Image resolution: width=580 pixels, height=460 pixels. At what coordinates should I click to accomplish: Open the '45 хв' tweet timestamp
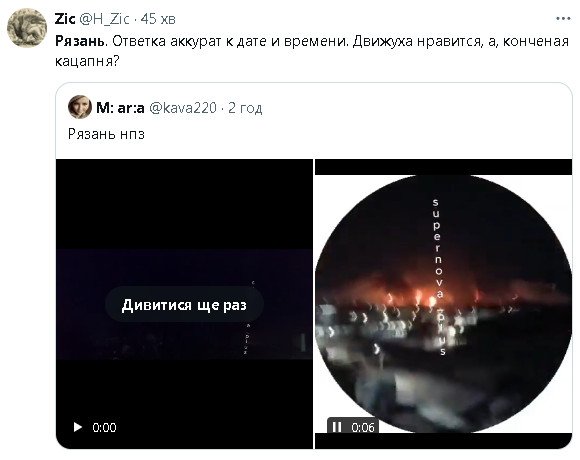point(158,18)
